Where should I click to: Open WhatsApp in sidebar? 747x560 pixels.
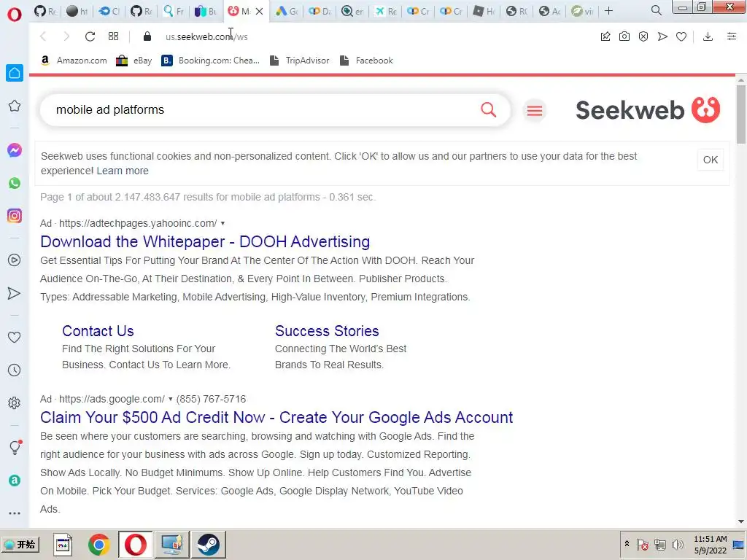coord(15,183)
